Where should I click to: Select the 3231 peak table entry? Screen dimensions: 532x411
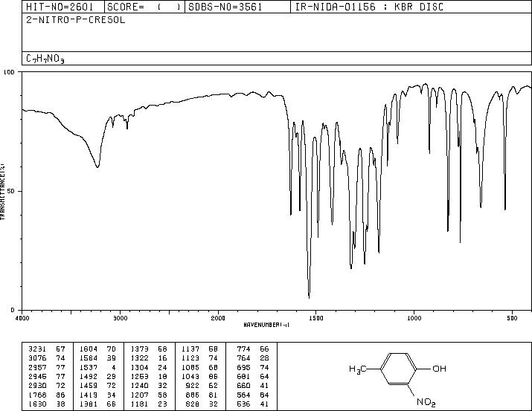tap(46, 349)
